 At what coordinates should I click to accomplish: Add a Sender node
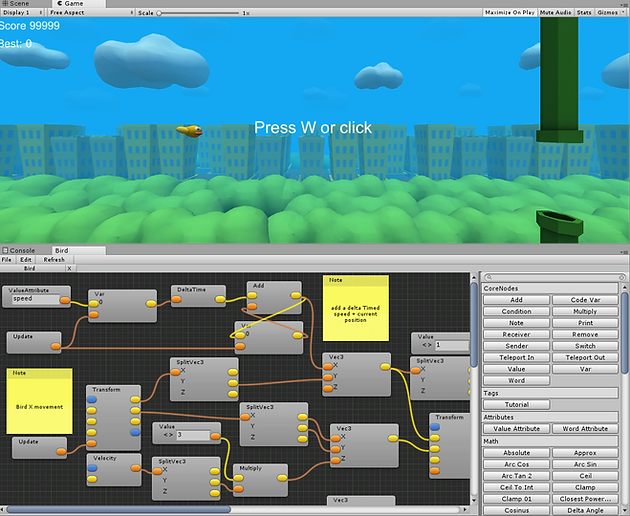tap(516, 346)
